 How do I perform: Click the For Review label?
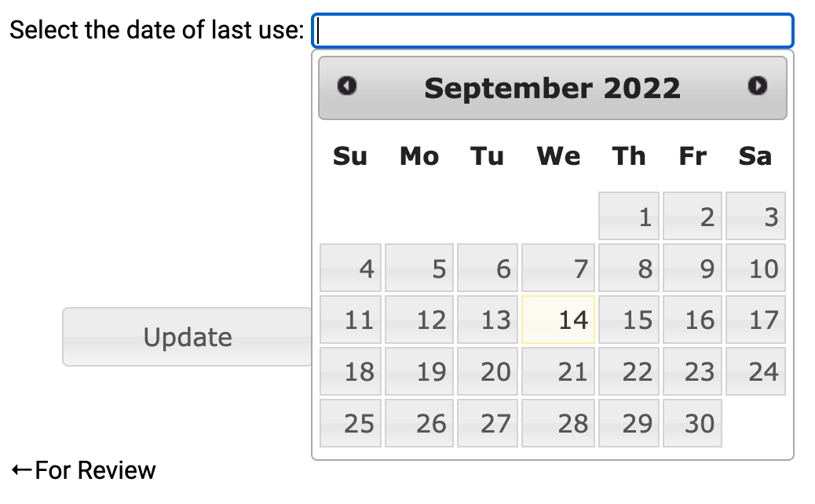(x=81, y=469)
